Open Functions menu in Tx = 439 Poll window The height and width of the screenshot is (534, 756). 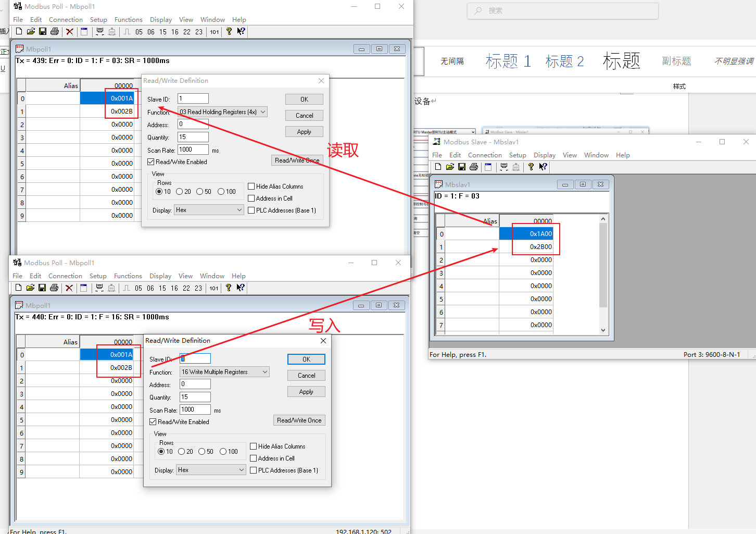click(129, 20)
